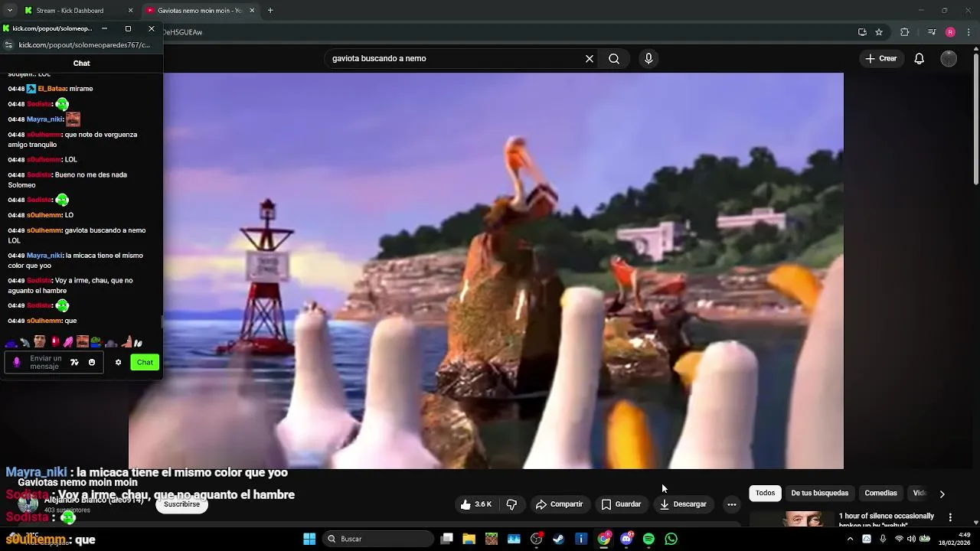Image resolution: width=980 pixels, height=551 pixels.
Task: Click Mayra_niki message about la micaca
Action: click(76, 260)
